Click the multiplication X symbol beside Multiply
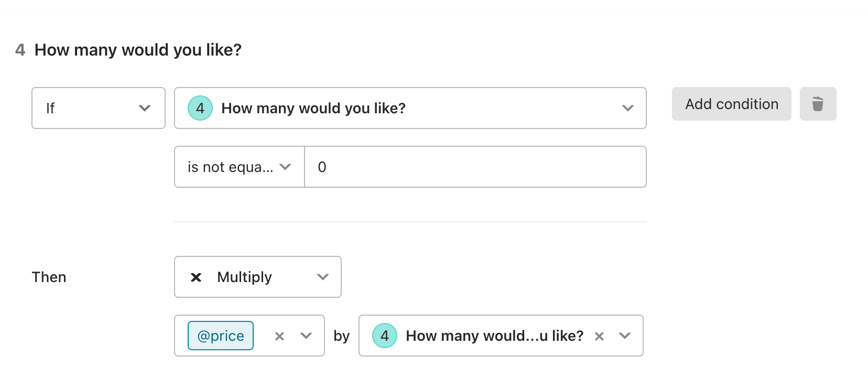868x388 pixels. tap(196, 277)
